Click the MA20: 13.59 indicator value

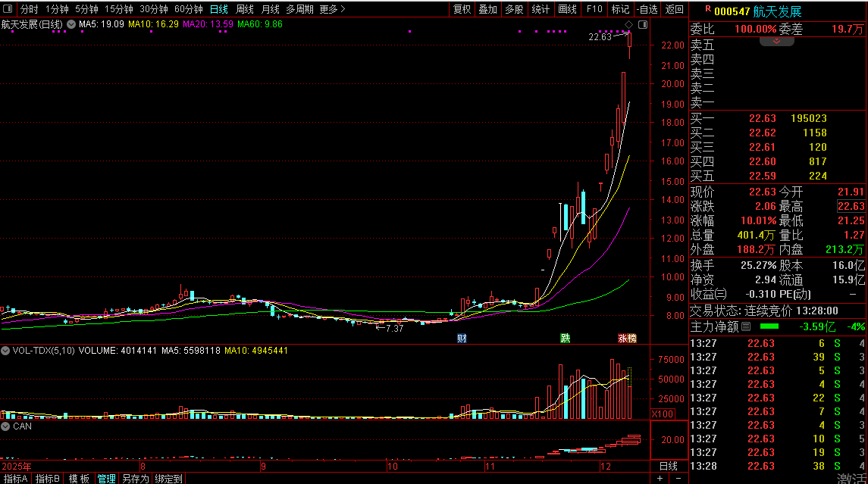(x=208, y=24)
